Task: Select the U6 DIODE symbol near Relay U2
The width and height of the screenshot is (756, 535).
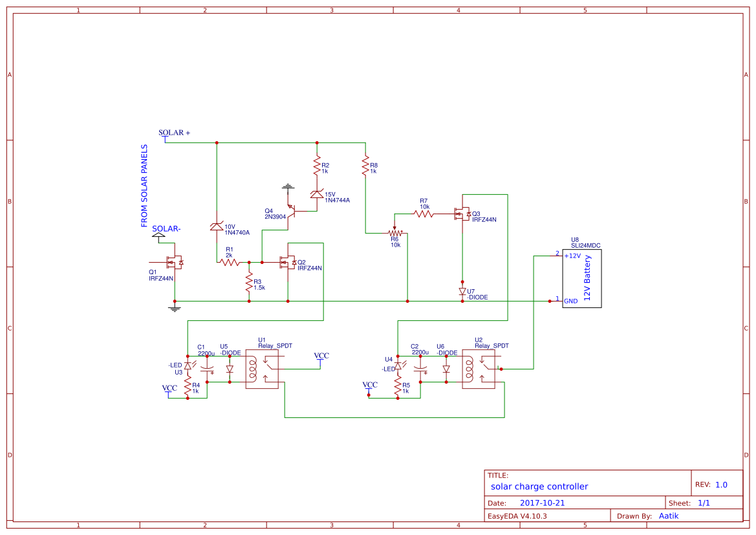Action: tap(446, 367)
